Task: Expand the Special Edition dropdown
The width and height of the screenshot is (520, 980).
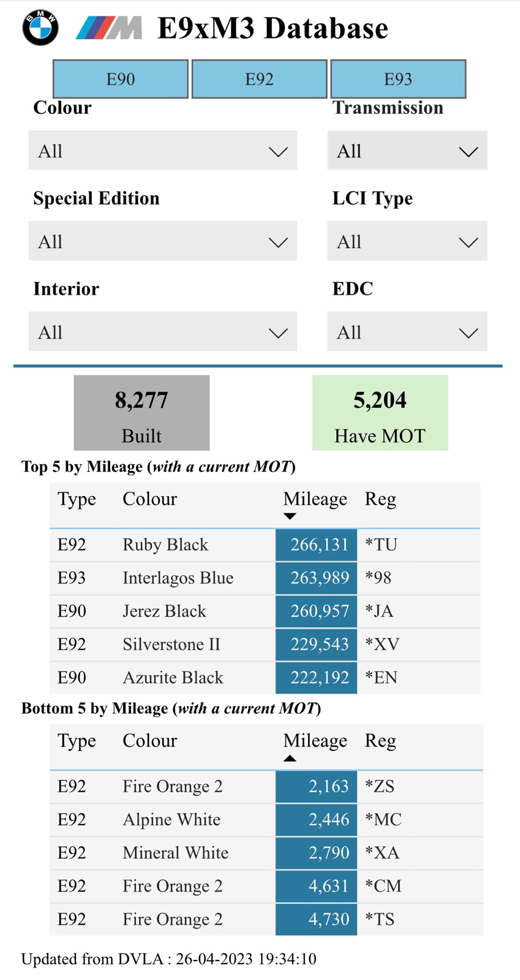Action: [x=163, y=241]
